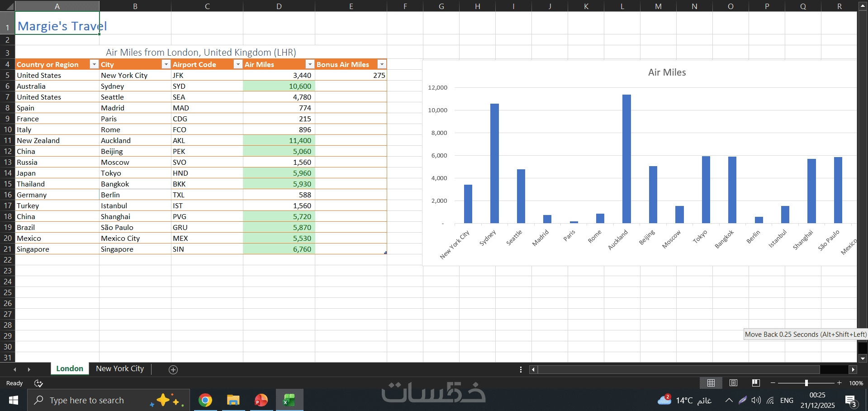Open Airport Code filter dropdown

(x=238, y=64)
